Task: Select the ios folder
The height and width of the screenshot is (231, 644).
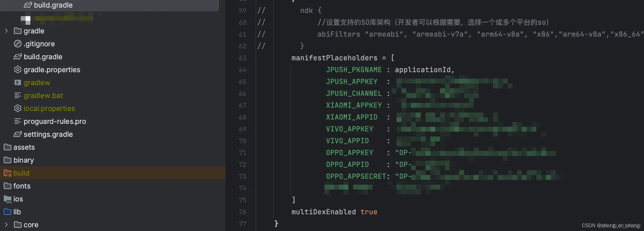Action: click(x=18, y=199)
